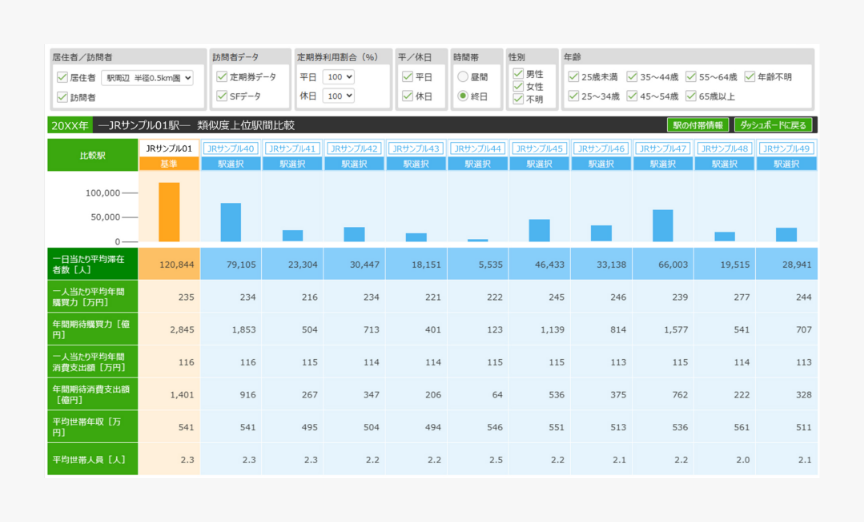Open the JRサンプル49 station link
The width and height of the screenshot is (864, 522).
point(786,148)
